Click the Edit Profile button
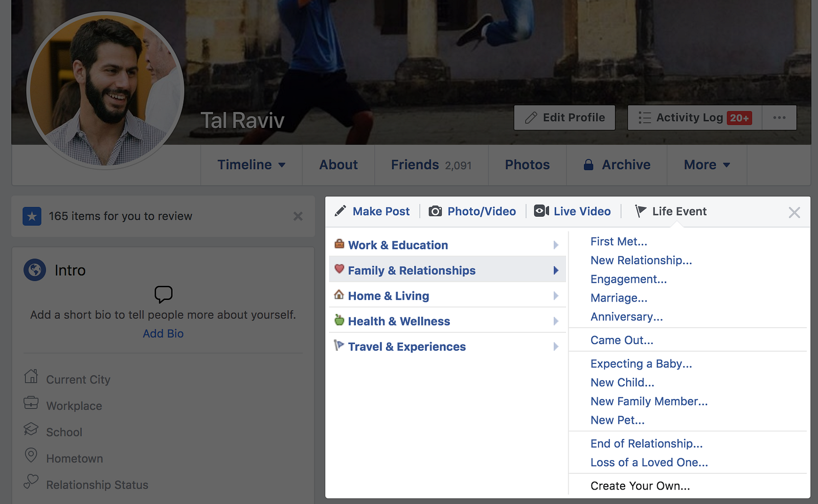 564,118
